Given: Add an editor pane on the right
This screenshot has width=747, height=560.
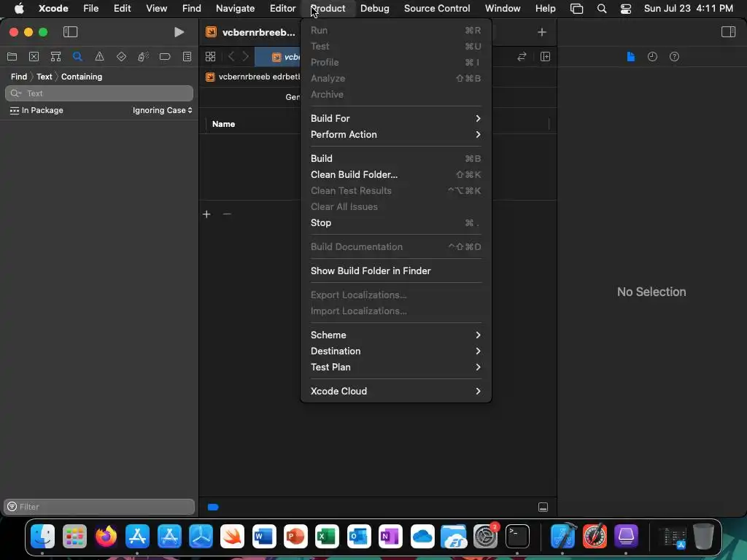Looking at the screenshot, I should click(546, 57).
